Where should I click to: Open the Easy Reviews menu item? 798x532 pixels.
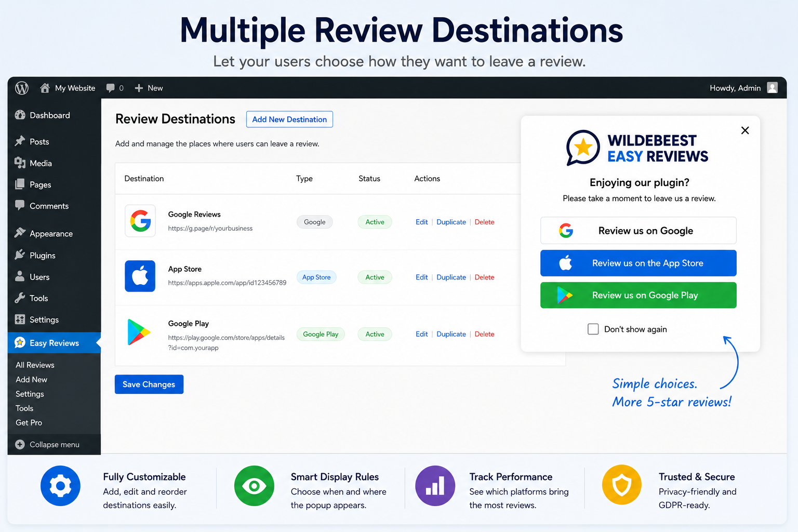click(x=54, y=343)
